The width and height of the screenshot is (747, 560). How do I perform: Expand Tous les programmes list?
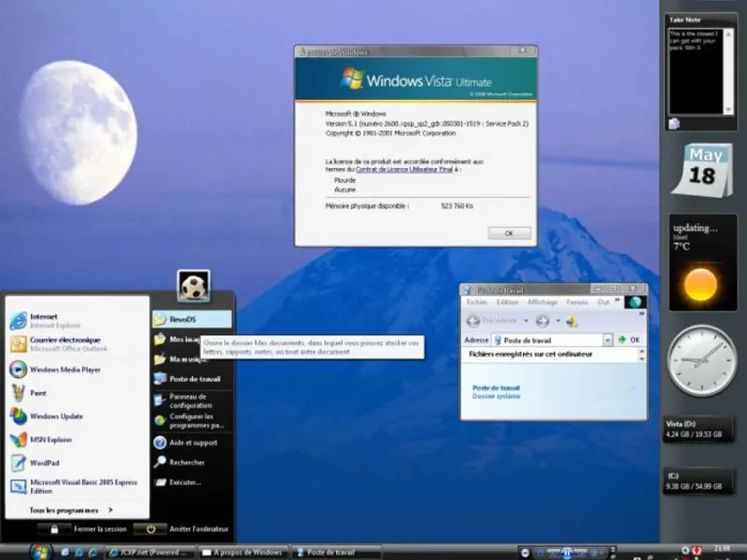pos(71,510)
